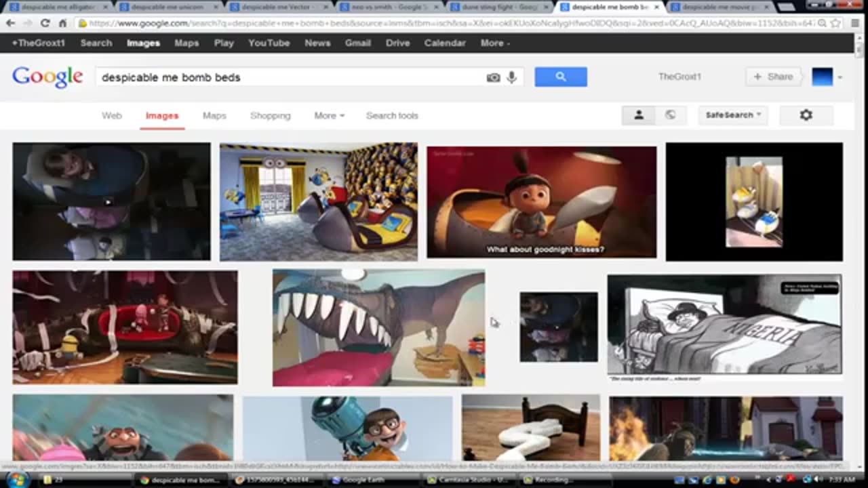
Task: Bookmark this page with the star icon
Action: 835,23
